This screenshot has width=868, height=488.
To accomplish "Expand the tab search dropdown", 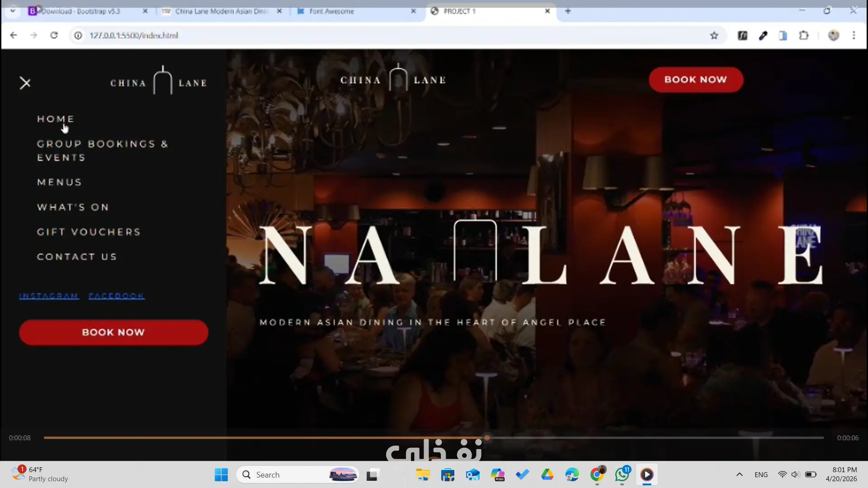I will tap(13, 11).
